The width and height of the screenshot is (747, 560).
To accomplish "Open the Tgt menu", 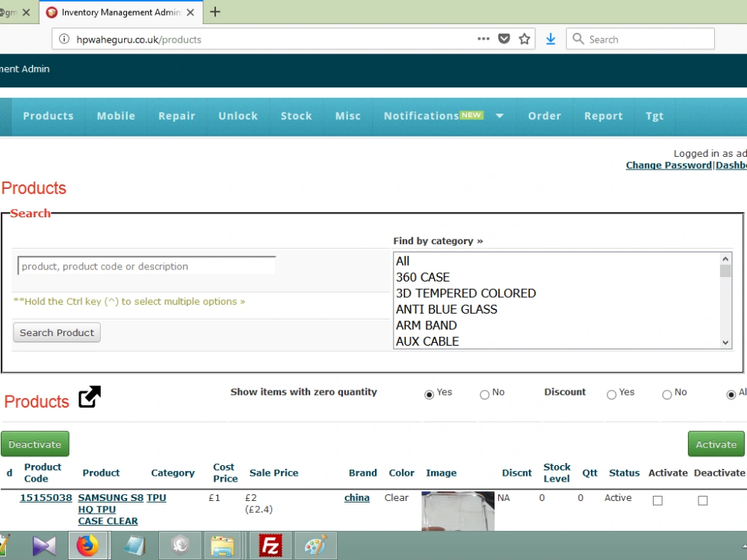I will click(654, 116).
